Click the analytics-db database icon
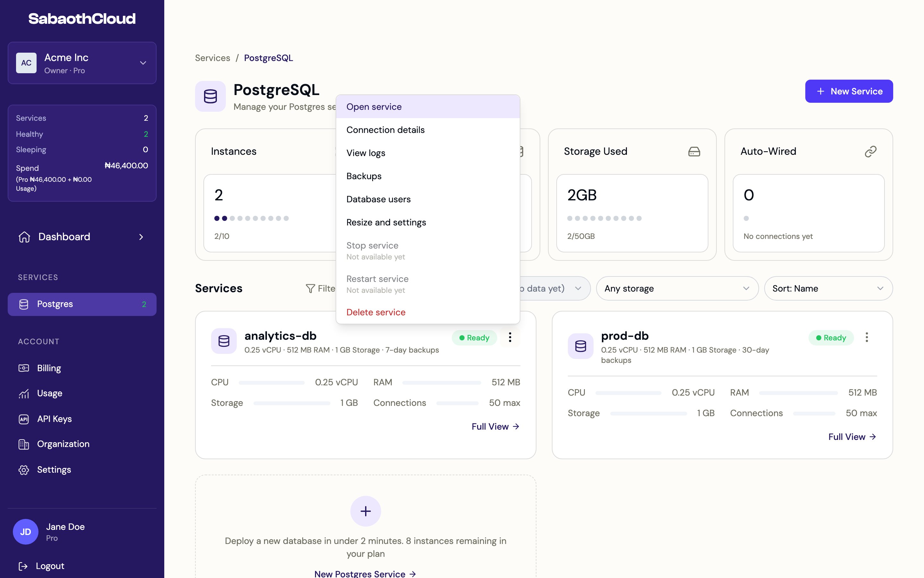Viewport: 924px width, 578px height. click(224, 341)
